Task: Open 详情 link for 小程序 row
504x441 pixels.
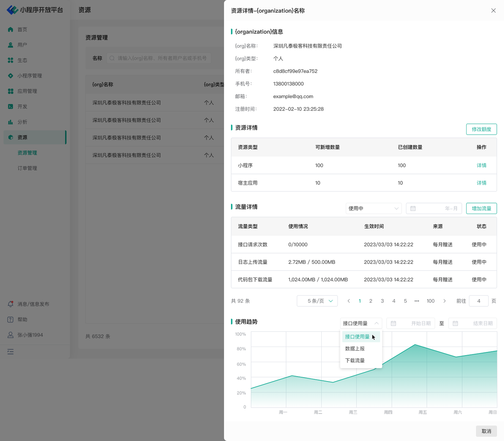Action: pyautogui.click(x=481, y=166)
